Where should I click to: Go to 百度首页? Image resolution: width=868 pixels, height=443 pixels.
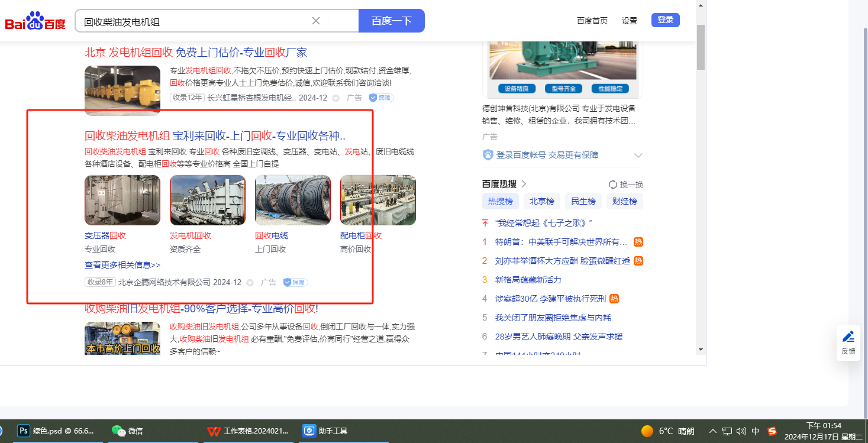[592, 21]
